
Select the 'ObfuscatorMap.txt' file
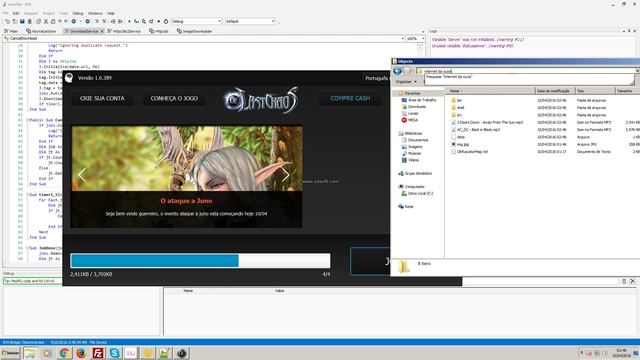469,151
